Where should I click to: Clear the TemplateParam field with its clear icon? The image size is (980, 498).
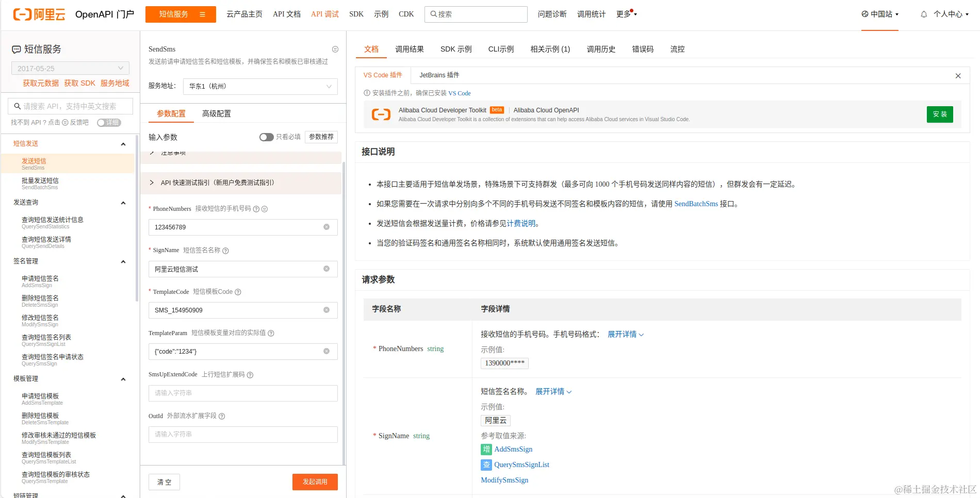pyautogui.click(x=326, y=352)
